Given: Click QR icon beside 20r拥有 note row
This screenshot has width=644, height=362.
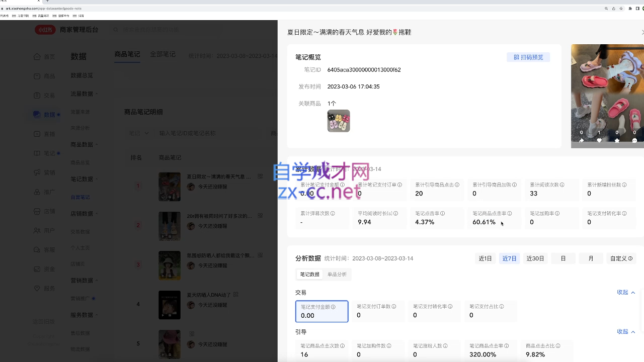Looking at the screenshot, I should coord(260,216).
